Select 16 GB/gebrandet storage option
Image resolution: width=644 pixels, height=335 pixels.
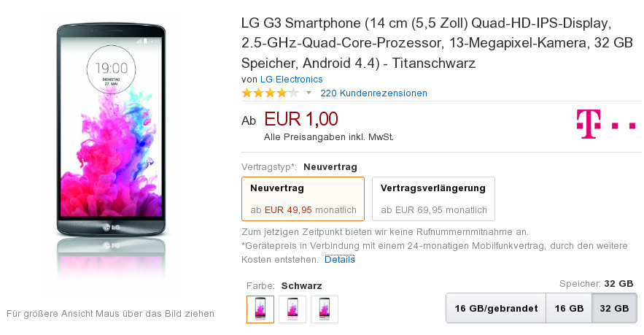click(496, 308)
